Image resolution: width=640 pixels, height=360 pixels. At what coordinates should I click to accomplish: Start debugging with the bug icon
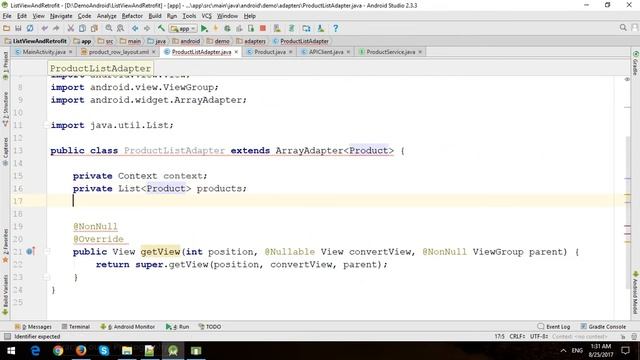tap(227, 28)
